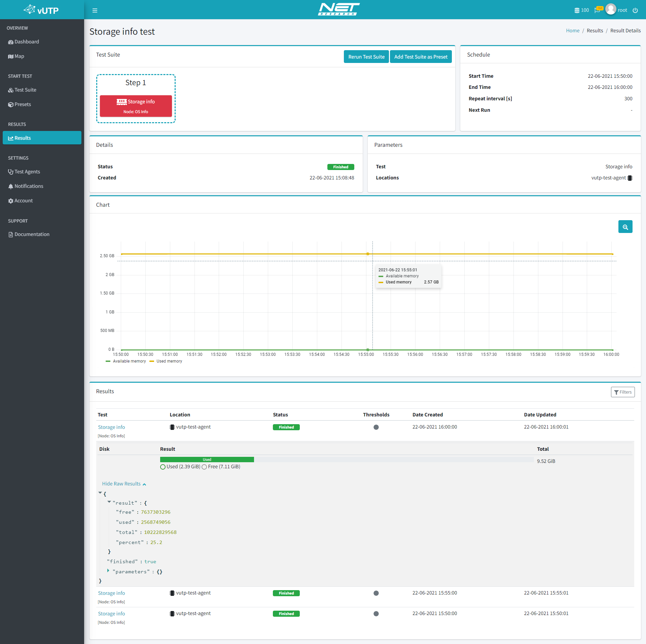646x644 pixels.
Task: Open the NET Research logo
Action: pyautogui.click(x=339, y=9)
